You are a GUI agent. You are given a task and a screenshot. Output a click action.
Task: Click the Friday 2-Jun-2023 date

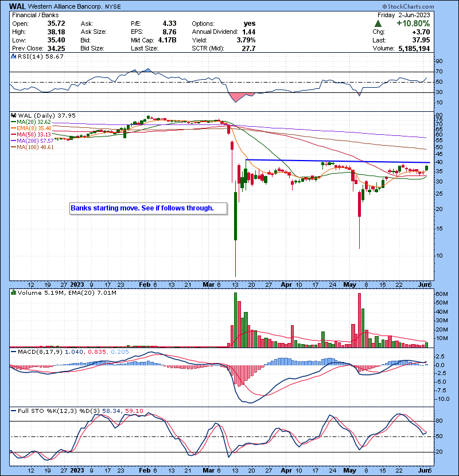[404, 15]
